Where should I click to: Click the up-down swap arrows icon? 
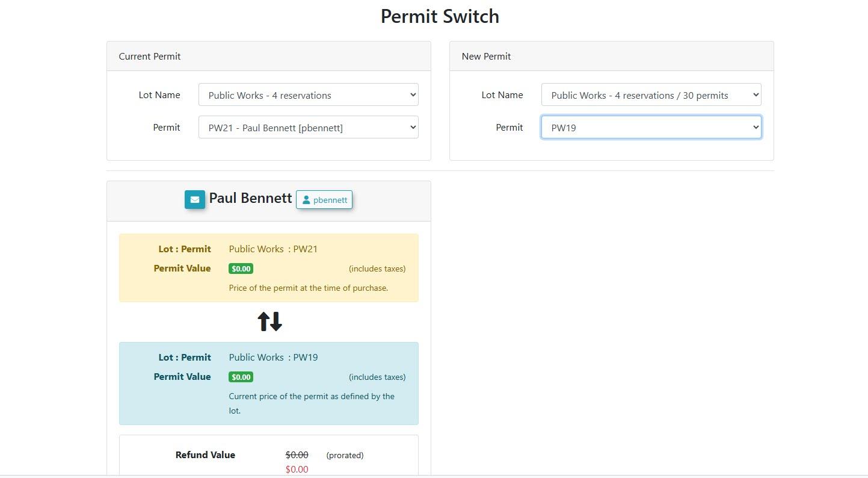point(269,322)
